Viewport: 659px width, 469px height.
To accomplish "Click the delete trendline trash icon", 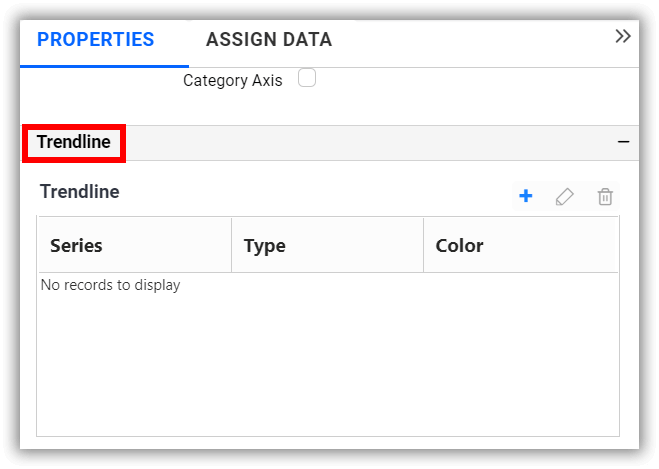I will tap(605, 197).
